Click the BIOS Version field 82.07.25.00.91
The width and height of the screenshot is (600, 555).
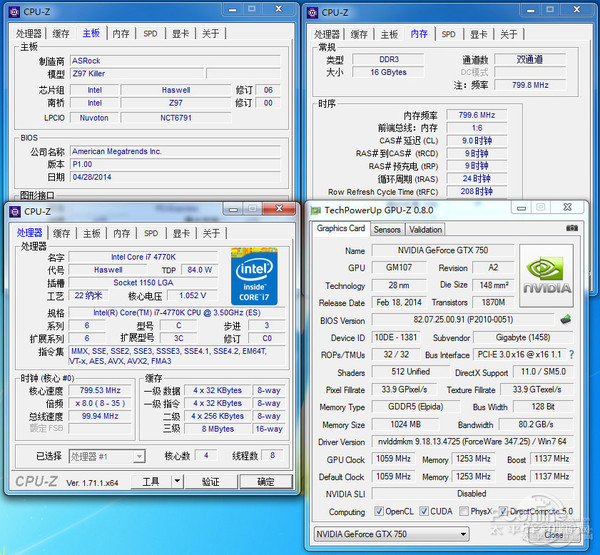coord(463,320)
